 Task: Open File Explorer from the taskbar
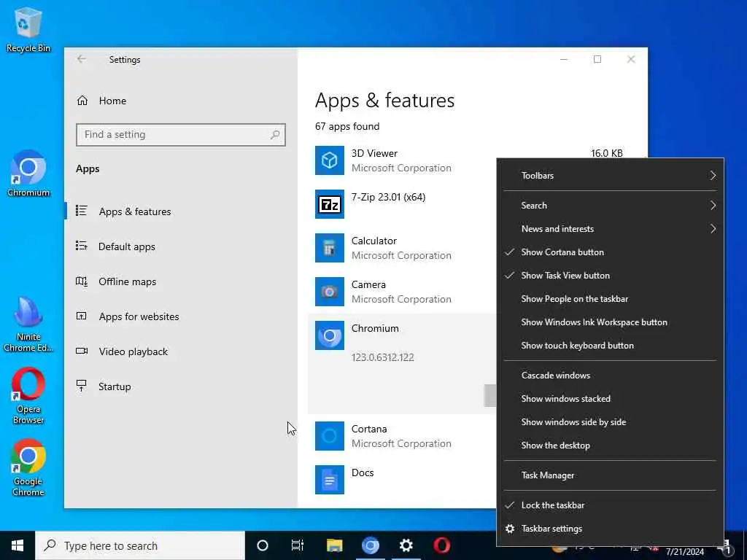coord(334,545)
